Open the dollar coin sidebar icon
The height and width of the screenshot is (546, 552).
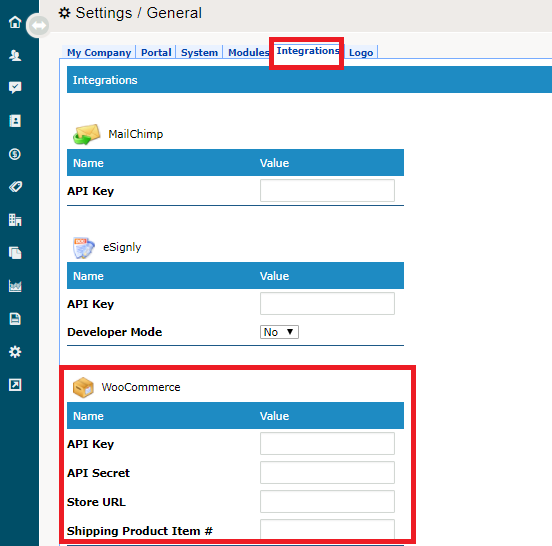(15, 154)
